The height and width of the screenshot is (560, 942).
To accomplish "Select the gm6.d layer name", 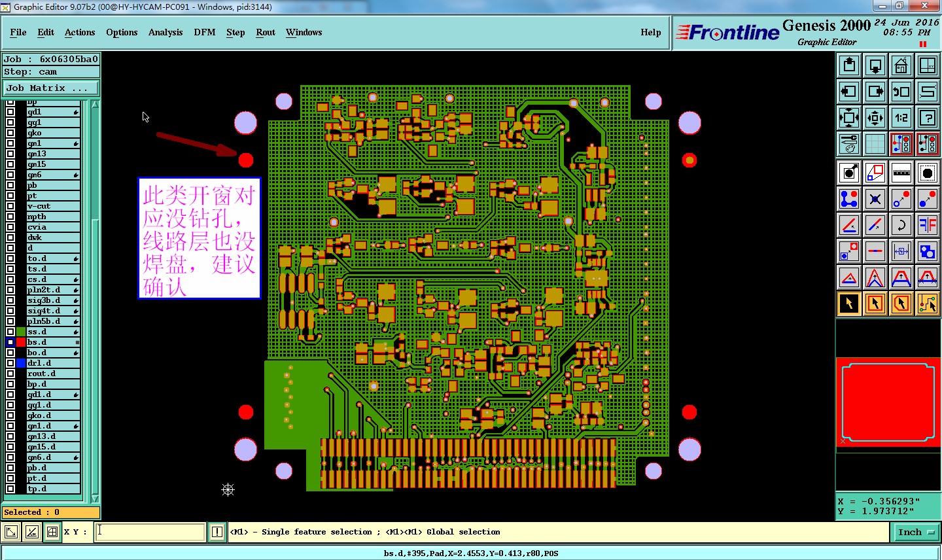I will pos(54,457).
